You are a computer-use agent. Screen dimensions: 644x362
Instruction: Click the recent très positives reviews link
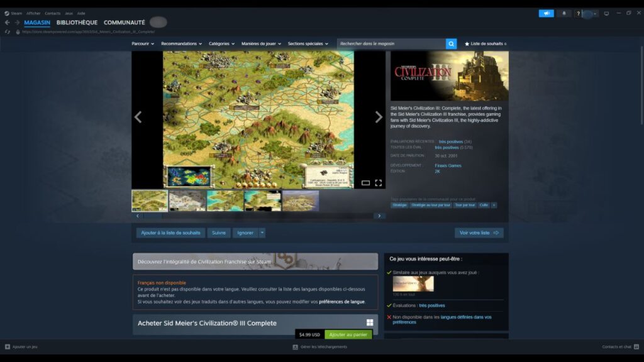(450, 141)
